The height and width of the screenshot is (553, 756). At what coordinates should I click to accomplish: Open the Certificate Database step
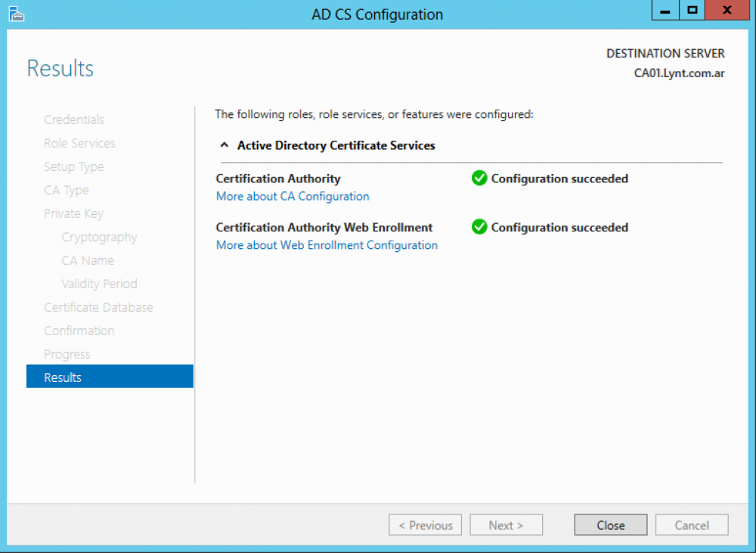[x=98, y=307]
